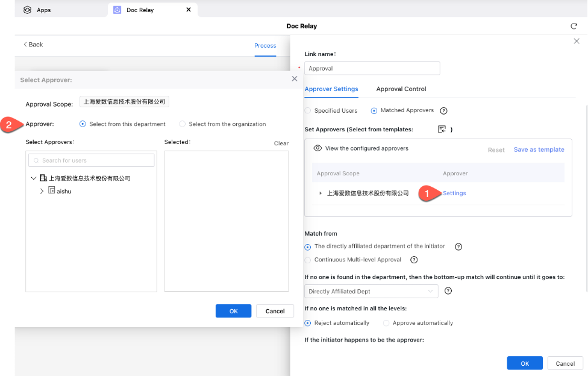588x376 pixels.
Task: Choose Select from the organization option
Action: pyautogui.click(x=183, y=124)
